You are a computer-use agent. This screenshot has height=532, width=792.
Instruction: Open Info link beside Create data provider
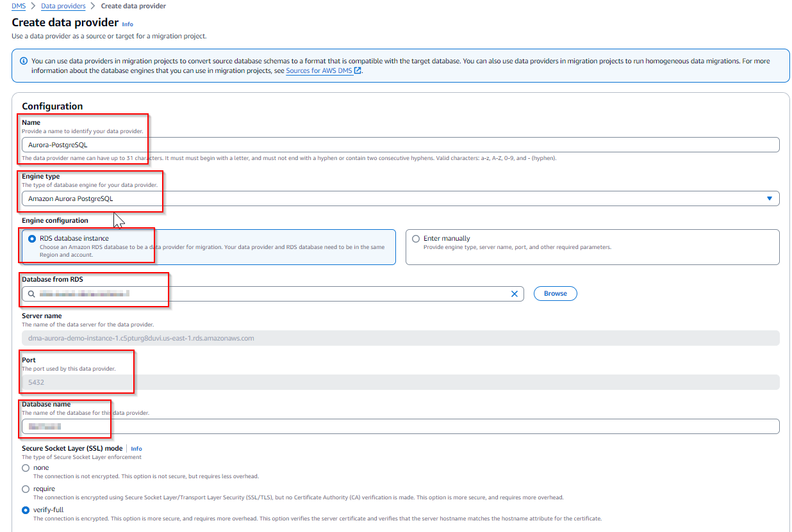coord(128,24)
